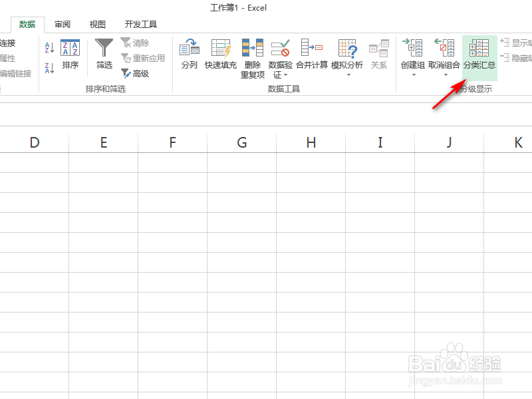Click the 排序 (Sort) icon

click(71, 58)
